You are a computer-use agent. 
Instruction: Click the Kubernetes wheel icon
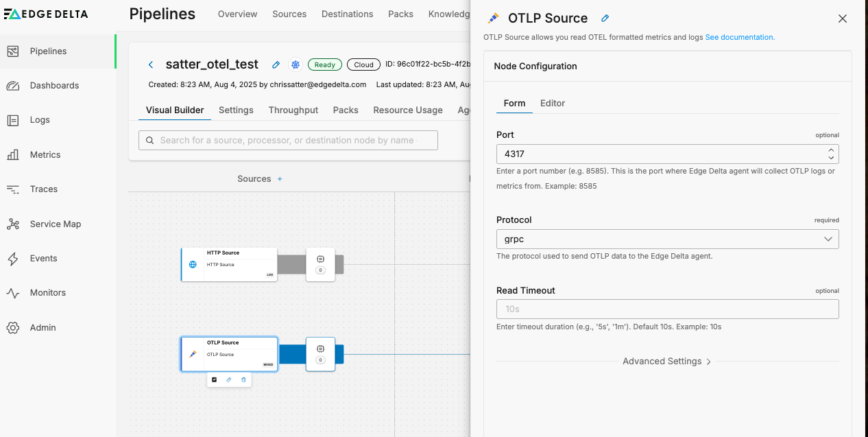pyautogui.click(x=296, y=64)
